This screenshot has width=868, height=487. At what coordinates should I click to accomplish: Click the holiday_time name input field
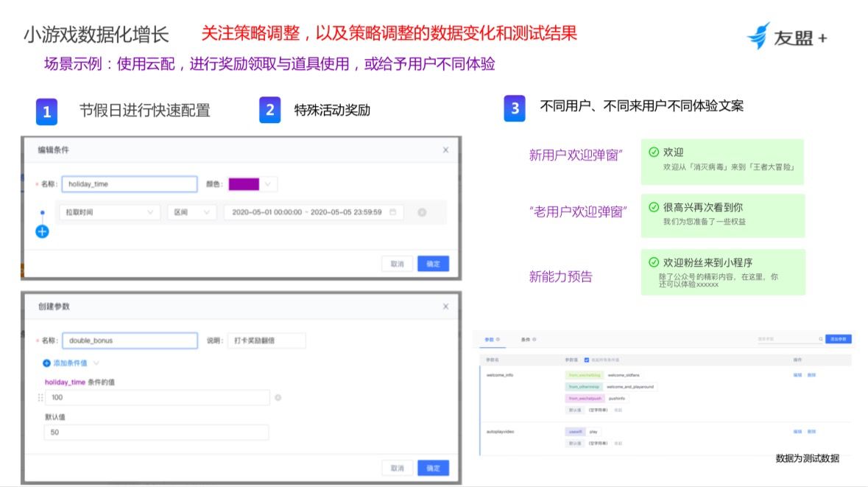pyautogui.click(x=130, y=184)
